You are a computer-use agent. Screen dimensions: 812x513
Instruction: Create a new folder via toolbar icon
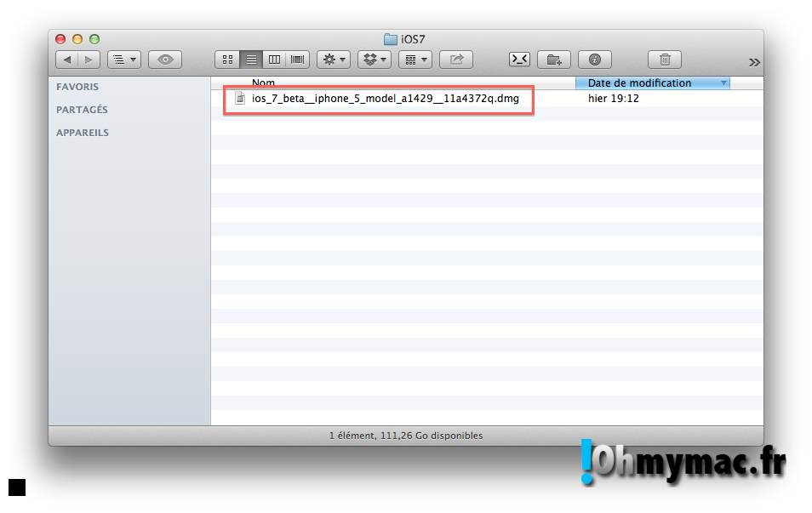click(x=554, y=60)
